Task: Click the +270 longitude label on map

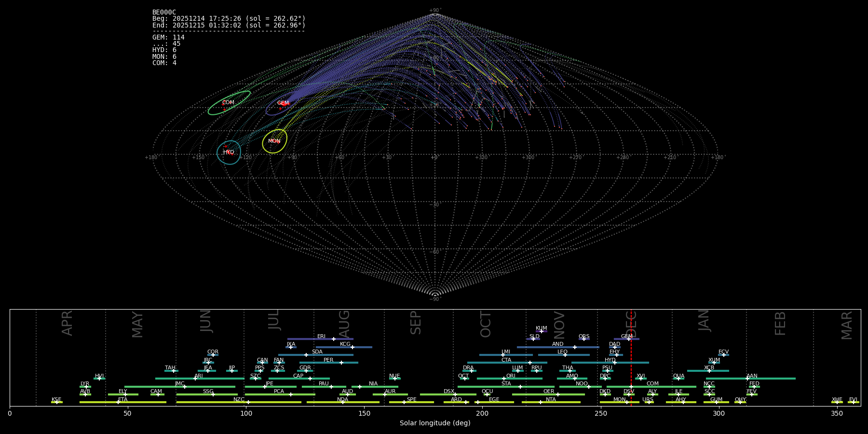Action: 575,158
